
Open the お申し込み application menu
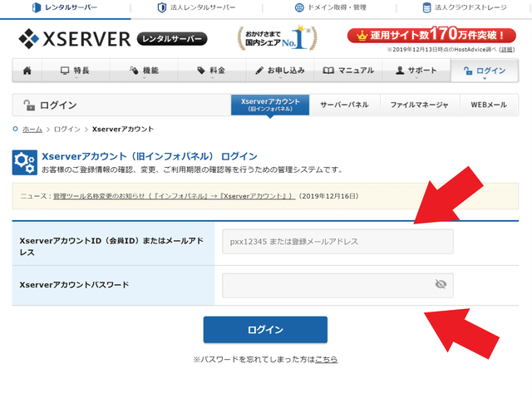[x=280, y=71]
